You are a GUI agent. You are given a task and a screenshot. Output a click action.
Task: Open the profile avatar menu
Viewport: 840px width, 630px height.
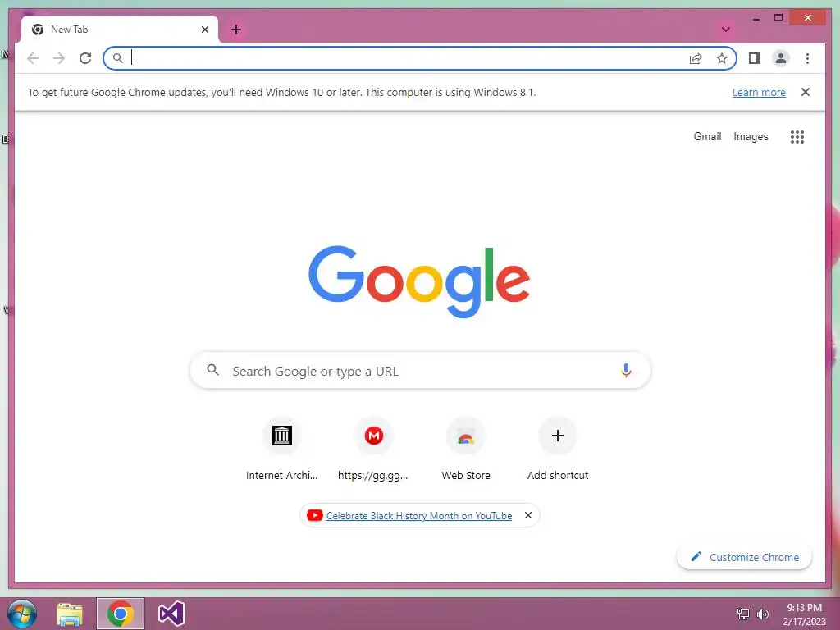[x=781, y=58]
